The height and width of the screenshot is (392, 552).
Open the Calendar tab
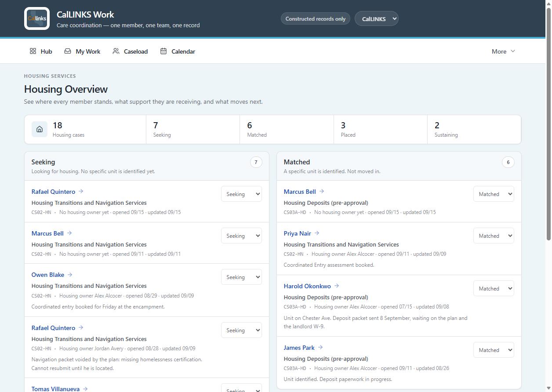pyautogui.click(x=178, y=51)
